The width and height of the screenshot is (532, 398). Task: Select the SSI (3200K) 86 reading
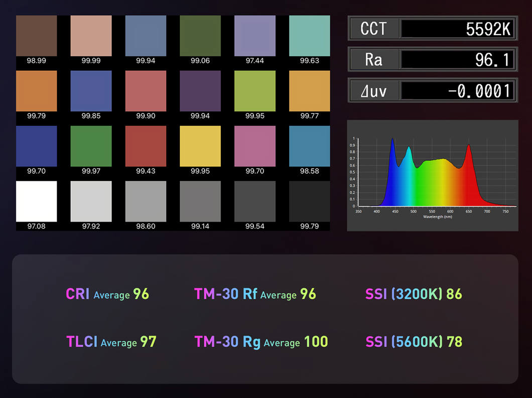click(414, 294)
